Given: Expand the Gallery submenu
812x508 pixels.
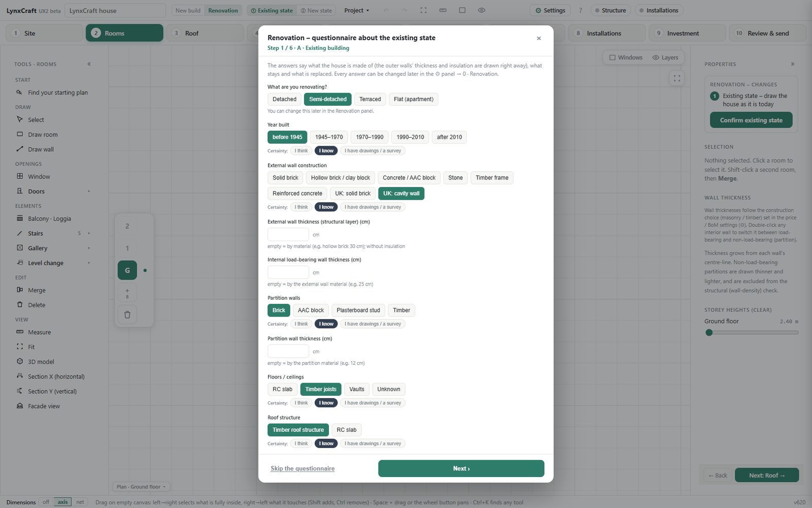Looking at the screenshot, I should coord(89,248).
